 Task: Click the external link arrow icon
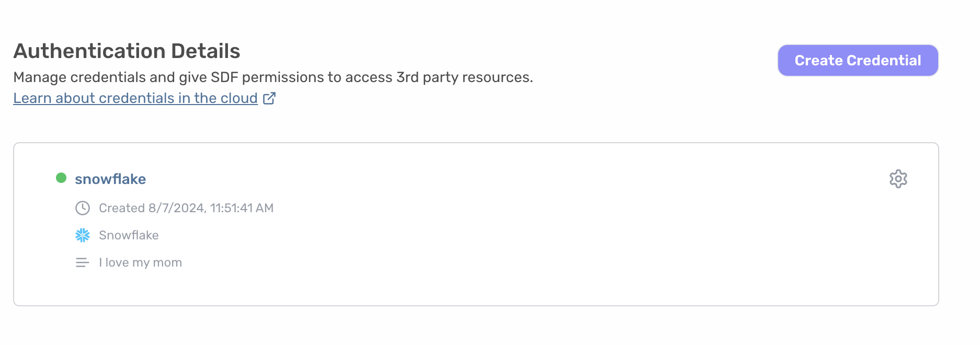[x=269, y=98]
